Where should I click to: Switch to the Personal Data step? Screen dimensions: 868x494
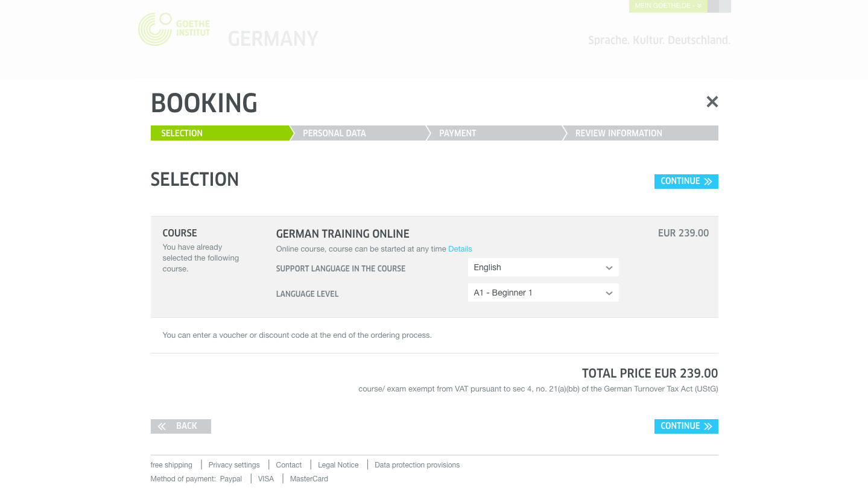(358, 133)
